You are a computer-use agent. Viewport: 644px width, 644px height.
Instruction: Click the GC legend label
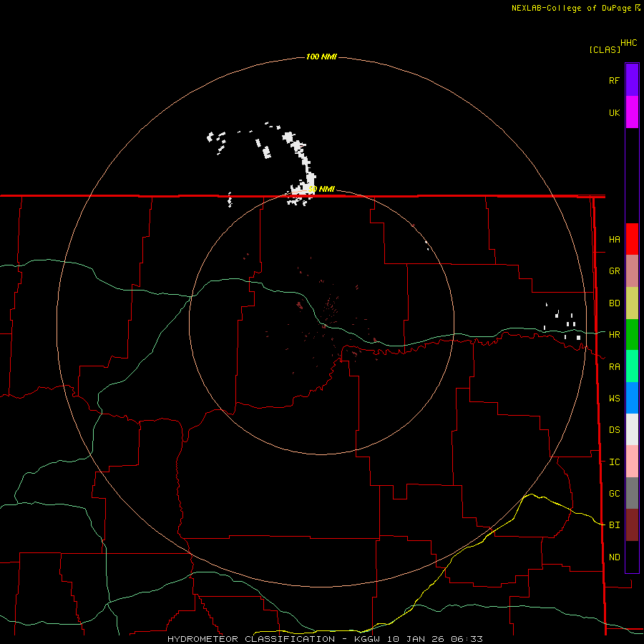coord(614,494)
